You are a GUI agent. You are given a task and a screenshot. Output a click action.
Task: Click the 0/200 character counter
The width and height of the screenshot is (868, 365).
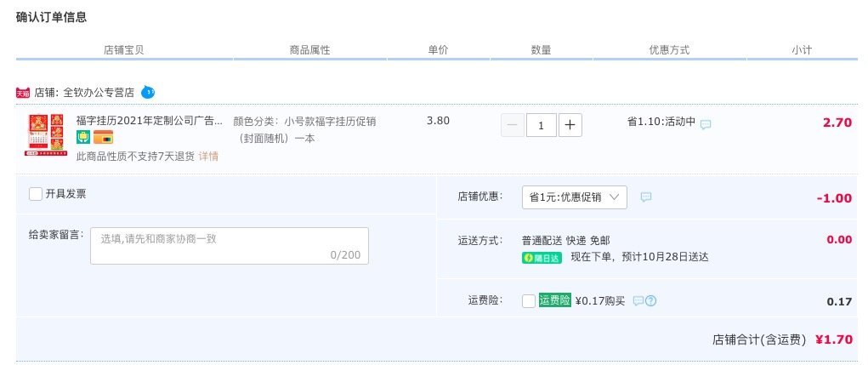tap(345, 254)
